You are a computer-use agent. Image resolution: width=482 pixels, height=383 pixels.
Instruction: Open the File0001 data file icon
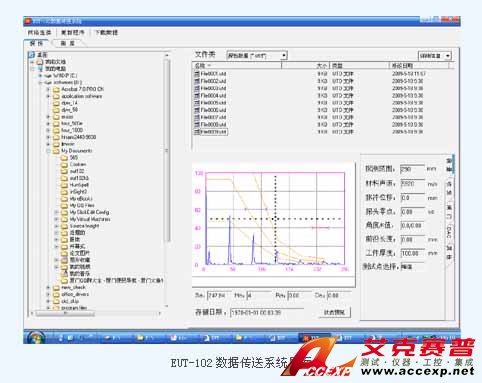197,74
